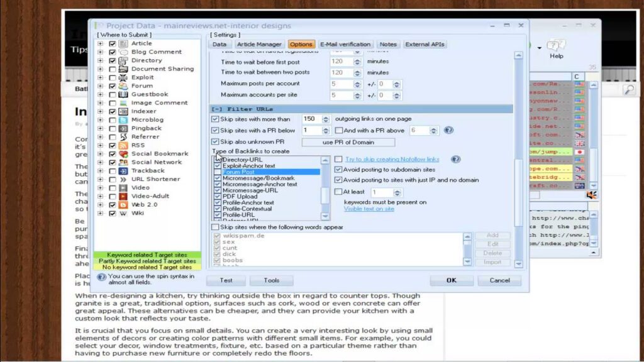Toggle Skip also unknown PR checkbox
644x362 pixels.
point(215,141)
